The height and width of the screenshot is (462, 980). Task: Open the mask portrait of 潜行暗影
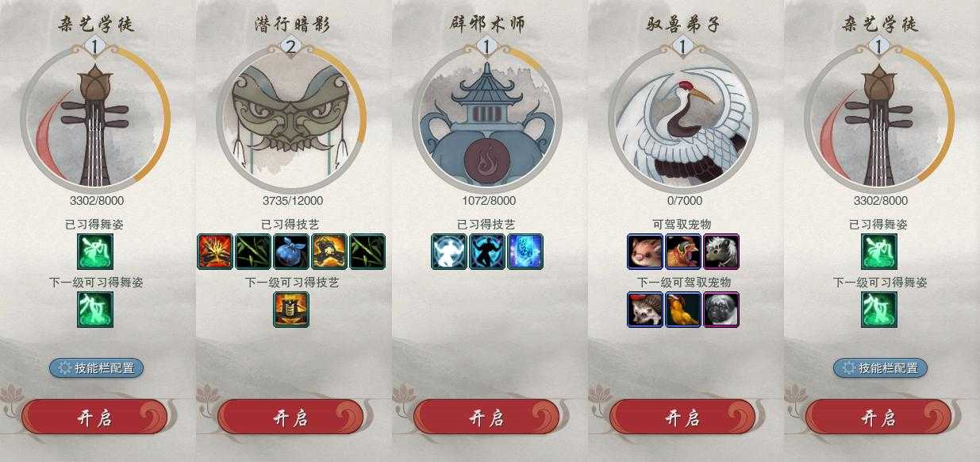(290, 117)
